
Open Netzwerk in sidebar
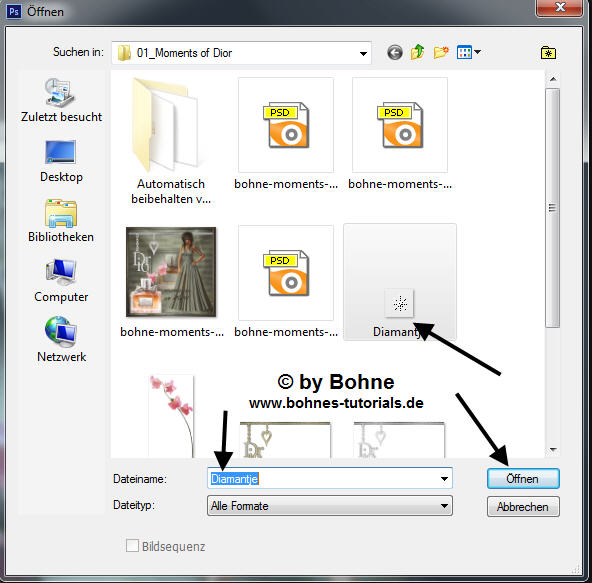click(x=61, y=339)
